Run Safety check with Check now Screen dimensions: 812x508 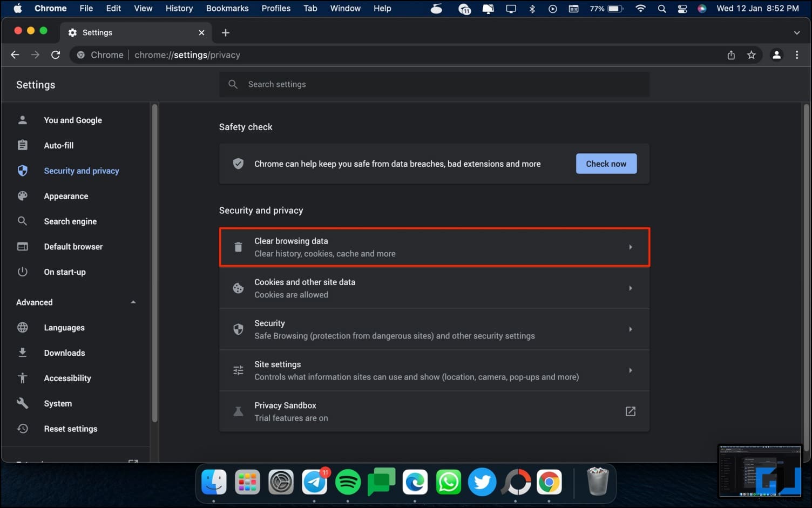click(606, 164)
